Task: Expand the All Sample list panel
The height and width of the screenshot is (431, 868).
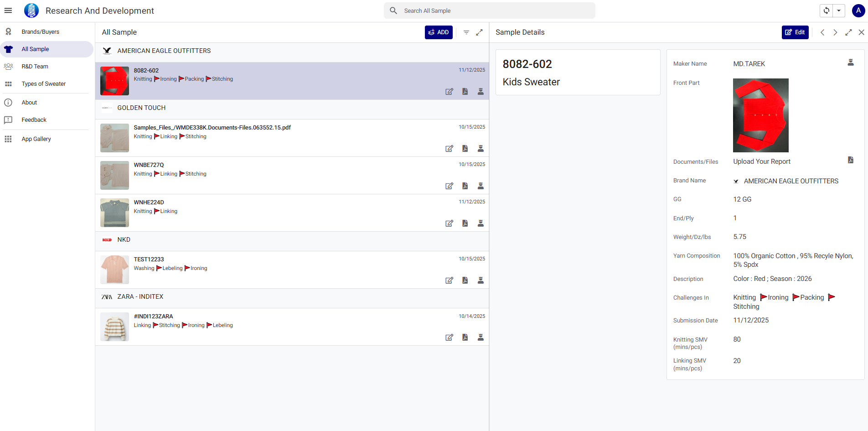Action: click(x=480, y=32)
